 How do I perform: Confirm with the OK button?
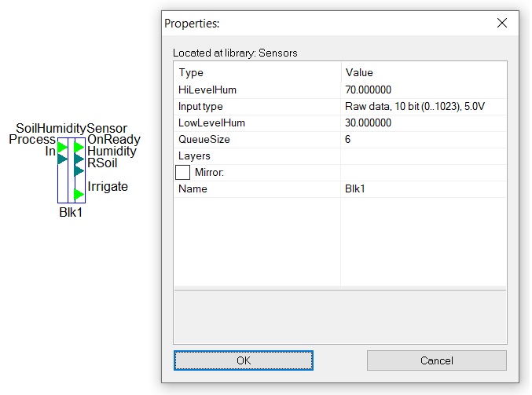(x=244, y=360)
